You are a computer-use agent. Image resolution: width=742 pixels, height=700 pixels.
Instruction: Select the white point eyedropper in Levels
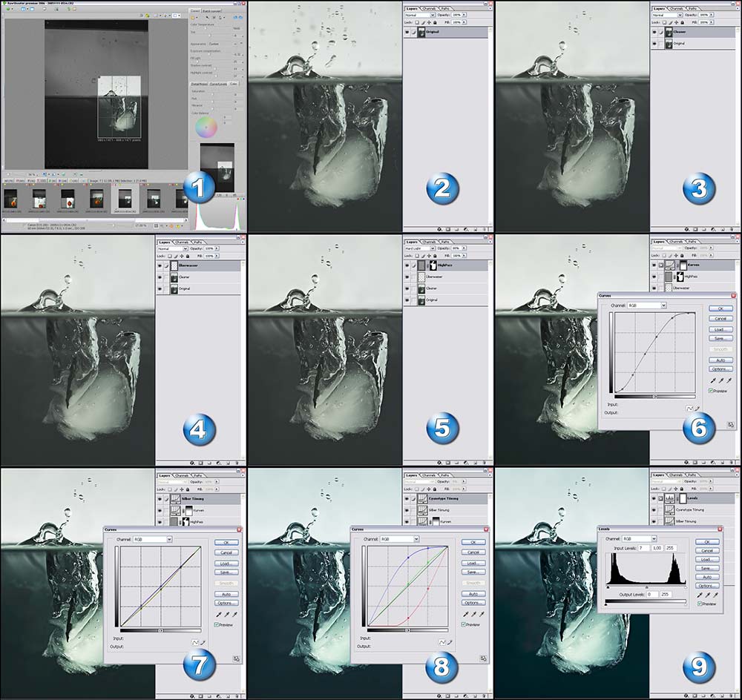point(715,595)
